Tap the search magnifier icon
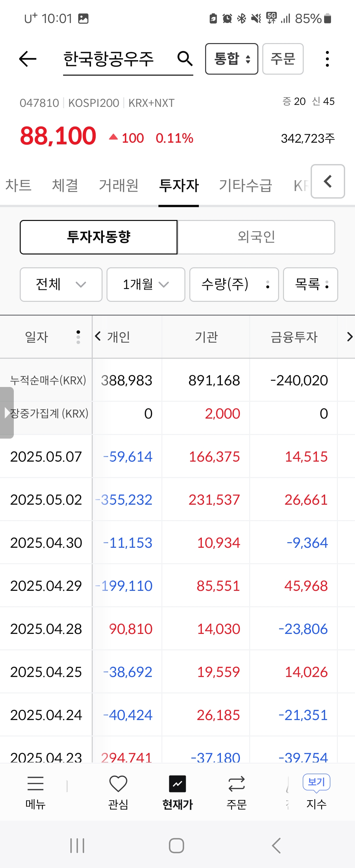 pyautogui.click(x=185, y=59)
